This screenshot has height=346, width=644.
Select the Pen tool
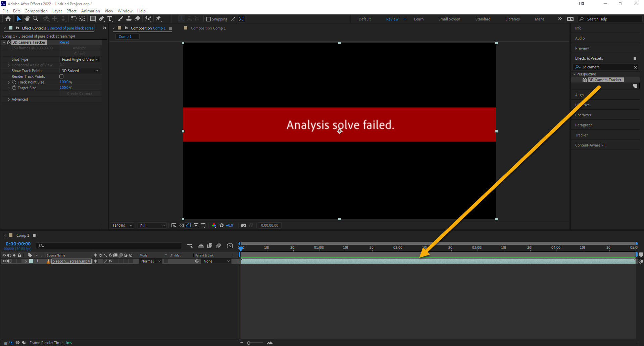coord(101,19)
